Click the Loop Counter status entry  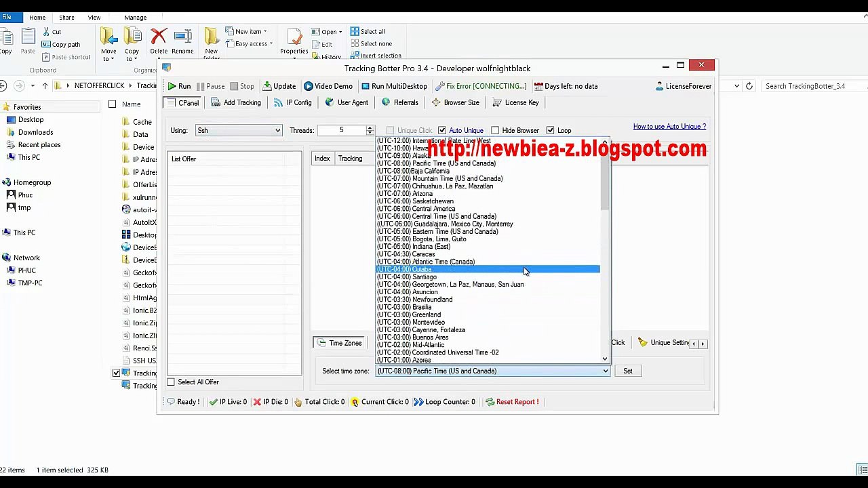click(x=444, y=402)
